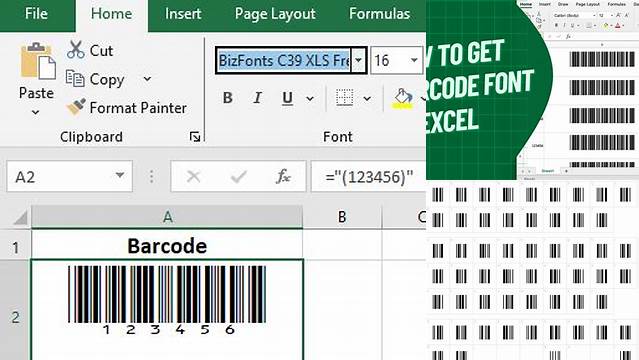Toggle Bold formatting
The height and width of the screenshot is (360, 639).
(227, 98)
